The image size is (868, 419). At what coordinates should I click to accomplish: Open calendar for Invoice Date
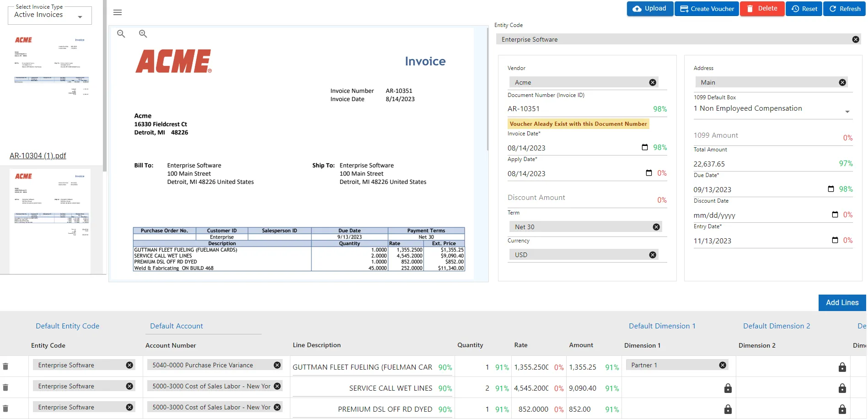[645, 147]
